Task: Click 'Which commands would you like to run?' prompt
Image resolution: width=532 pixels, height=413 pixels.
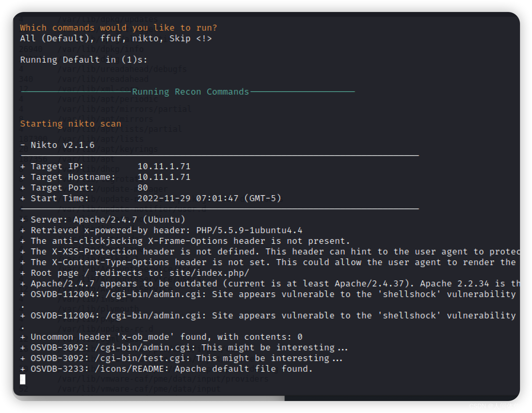Action: pos(118,28)
